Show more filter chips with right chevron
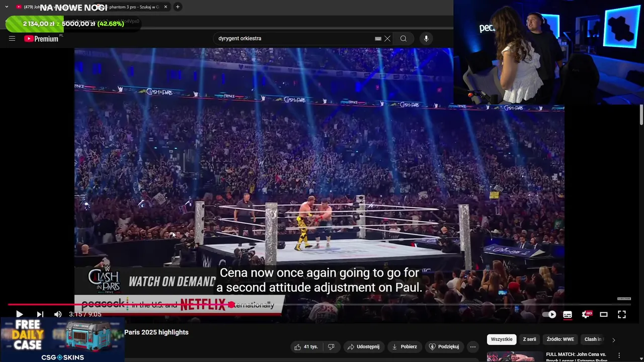The image size is (644, 362). click(613, 340)
